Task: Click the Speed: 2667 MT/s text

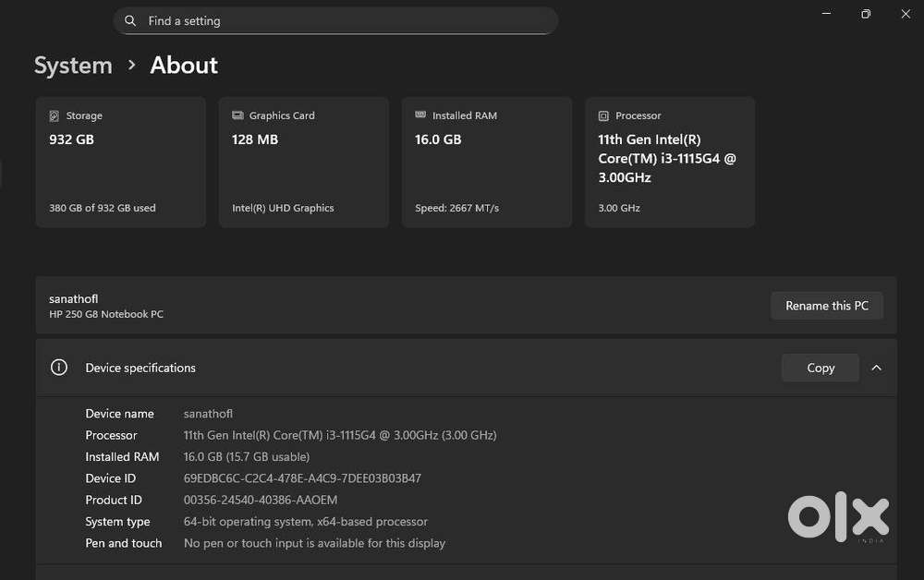Action: pyautogui.click(x=456, y=208)
